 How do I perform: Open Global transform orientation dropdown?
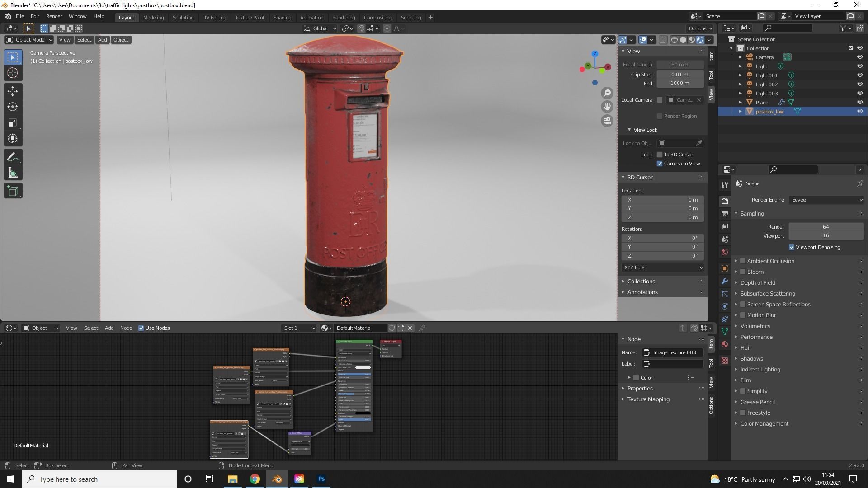pyautogui.click(x=320, y=28)
